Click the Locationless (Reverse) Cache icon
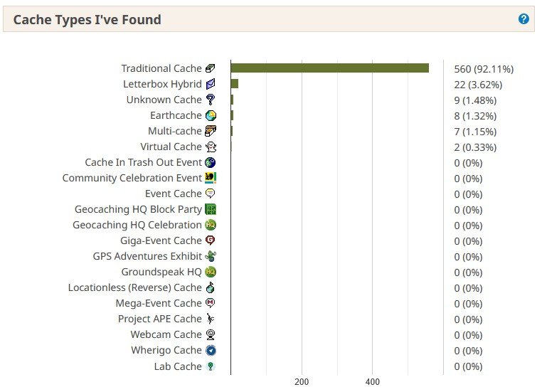 pos(210,287)
